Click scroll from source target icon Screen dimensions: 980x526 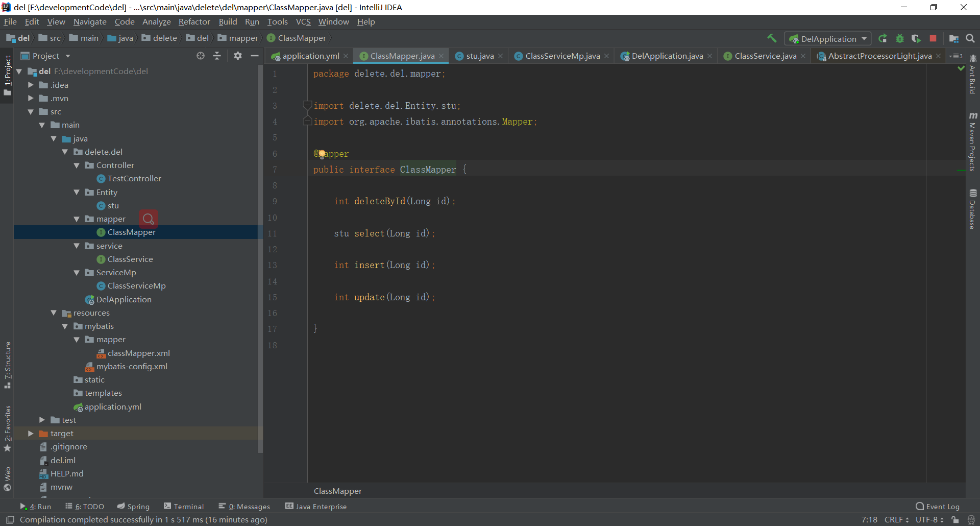point(201,56)
